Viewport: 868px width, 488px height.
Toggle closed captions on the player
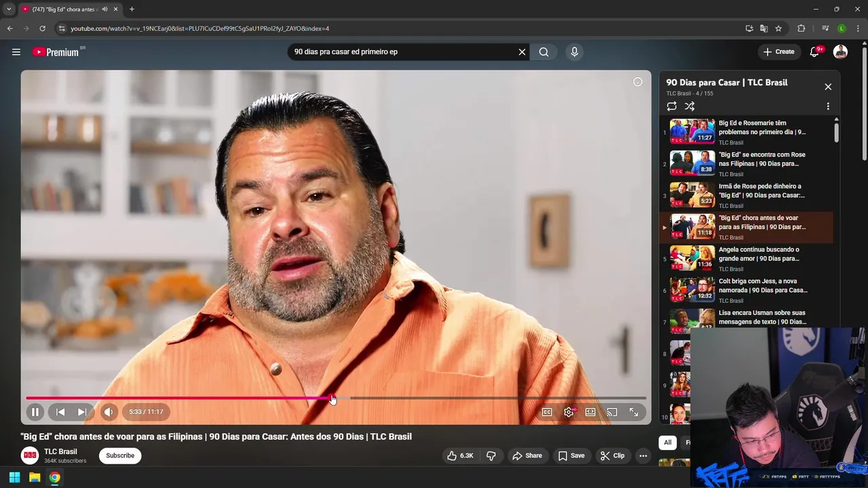click(547, 412)
